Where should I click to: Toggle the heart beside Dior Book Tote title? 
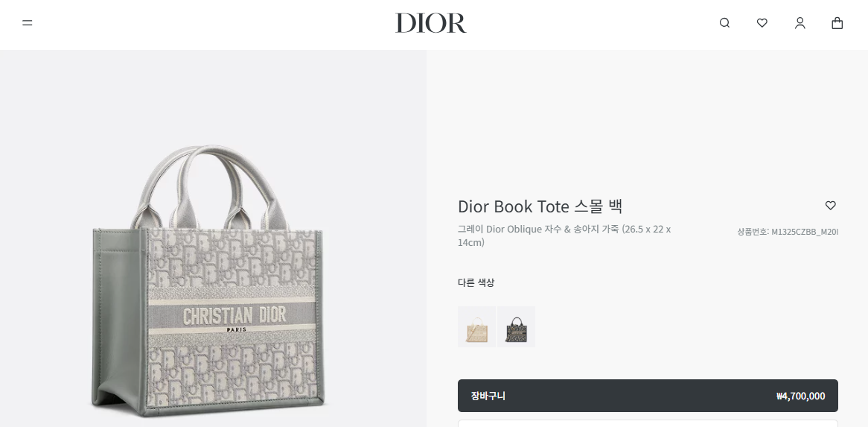coord(830,206)
